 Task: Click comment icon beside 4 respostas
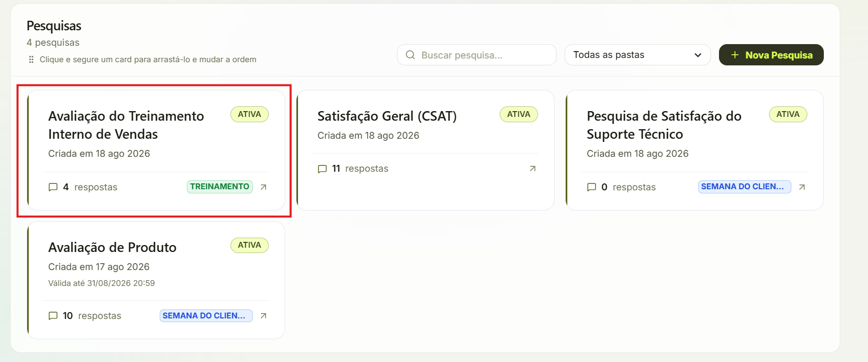pos(53,187)
